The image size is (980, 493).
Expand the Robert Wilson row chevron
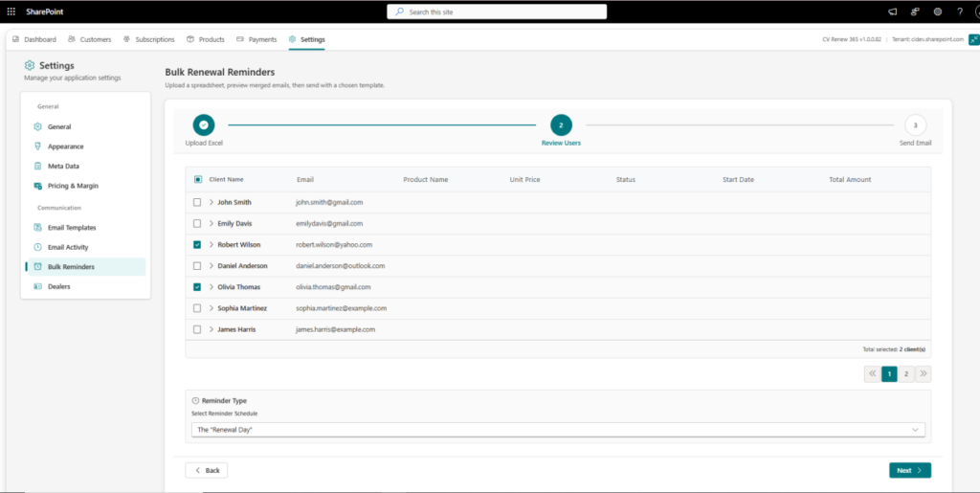[x=212, y=245]
